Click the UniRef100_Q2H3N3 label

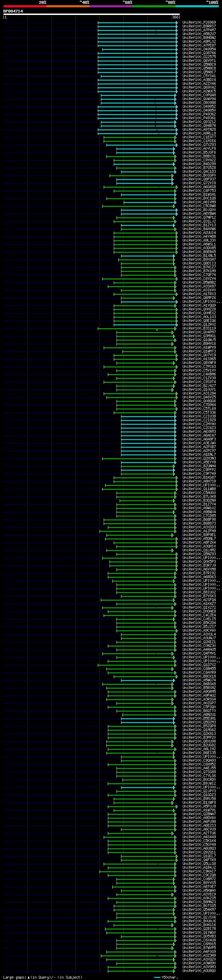199,459
